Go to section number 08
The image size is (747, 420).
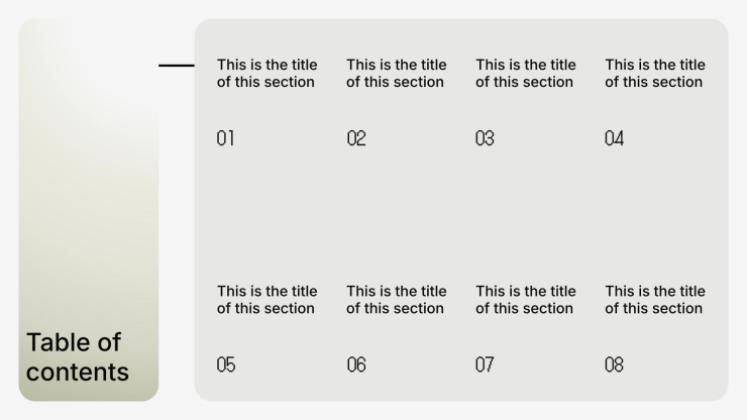[614, 365]
